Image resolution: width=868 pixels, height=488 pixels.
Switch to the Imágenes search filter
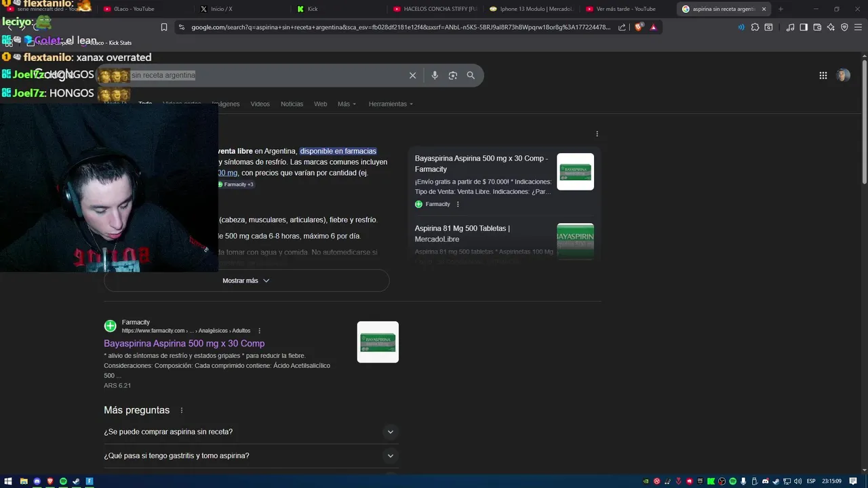pyautogui.click(x=226, y=104)
